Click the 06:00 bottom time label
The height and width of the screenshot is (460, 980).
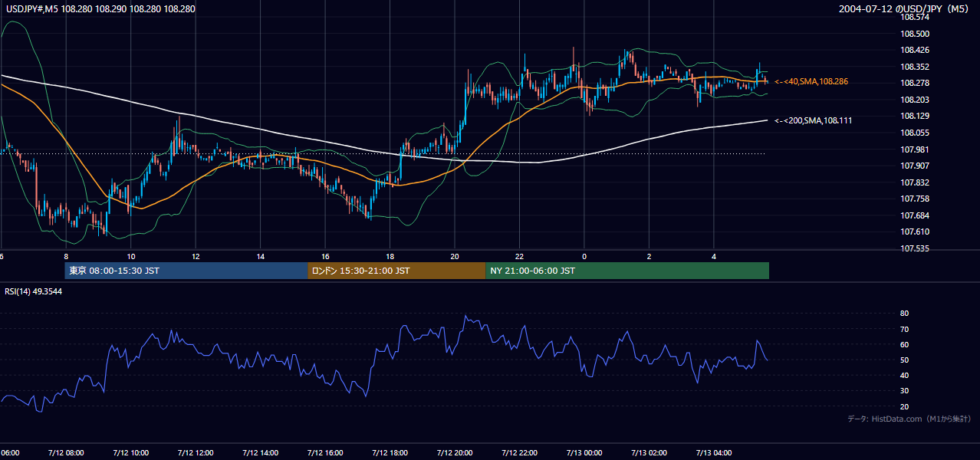coord(9,453)
